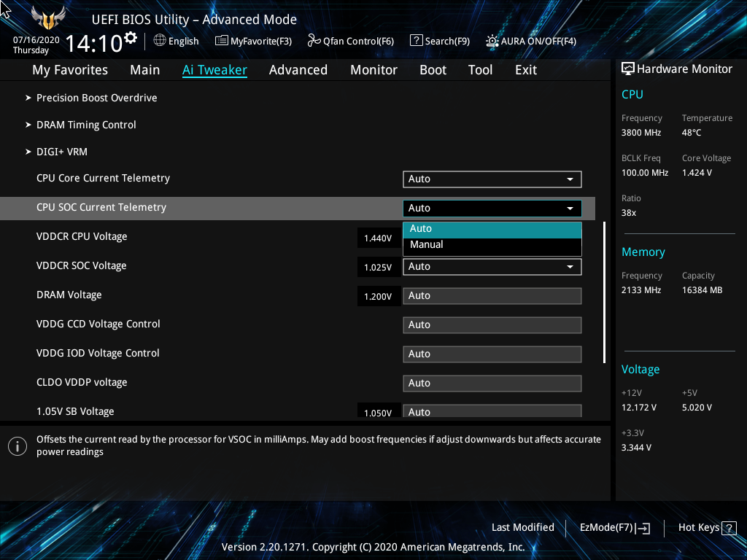Click the info circle icon in help area
Viewport: 747px width, 560px height.
(x=18, y=446)
